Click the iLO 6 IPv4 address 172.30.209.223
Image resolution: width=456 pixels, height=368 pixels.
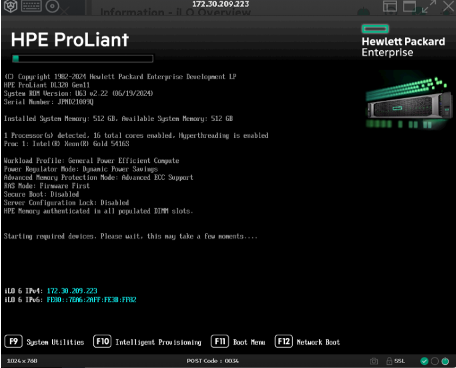click(72, 291)
